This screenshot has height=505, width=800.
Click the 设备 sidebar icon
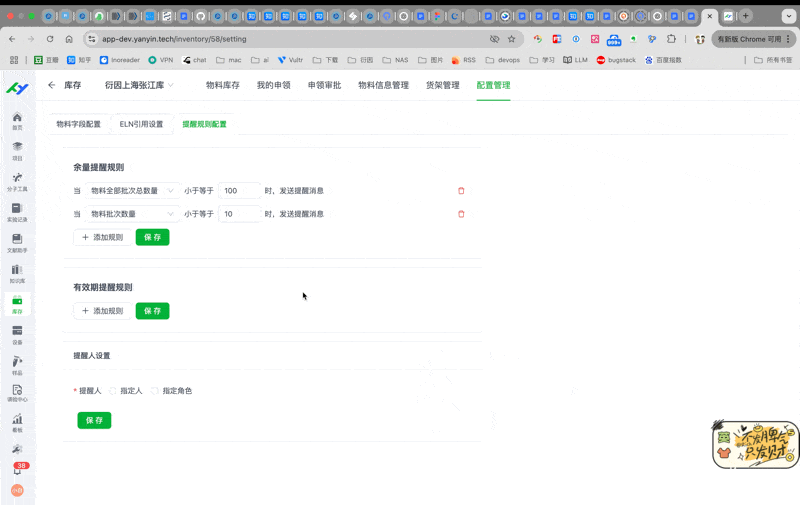[x=17, y=333]
